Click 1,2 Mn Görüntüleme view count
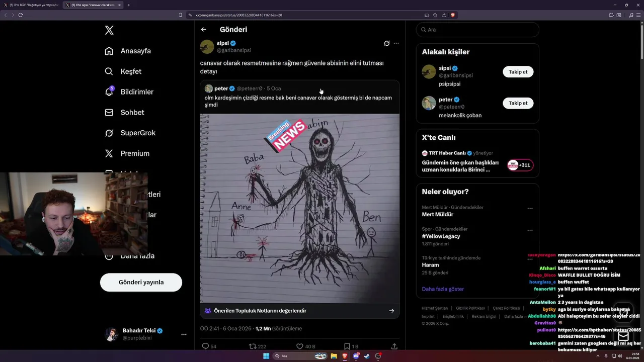This screenshot has width=644, height=362. [279, 329]
